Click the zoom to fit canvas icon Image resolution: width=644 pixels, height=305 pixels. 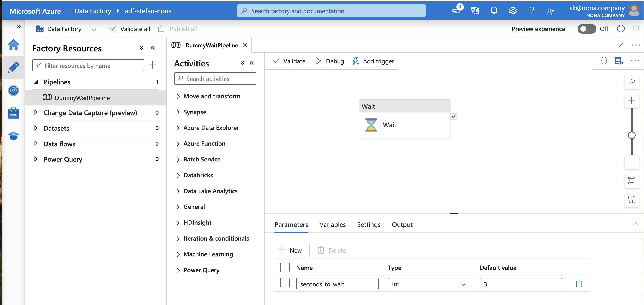(632, 181)
